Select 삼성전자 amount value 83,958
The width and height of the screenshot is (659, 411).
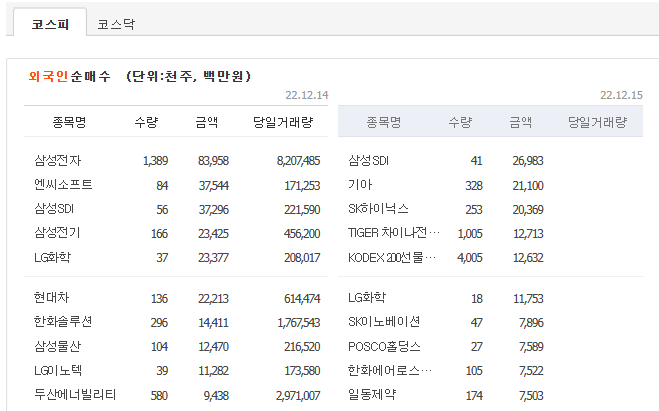tap(214, 161)
